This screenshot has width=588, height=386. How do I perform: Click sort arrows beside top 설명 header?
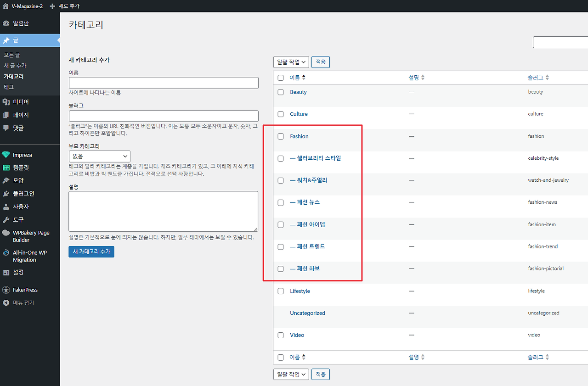click(423, 78)
